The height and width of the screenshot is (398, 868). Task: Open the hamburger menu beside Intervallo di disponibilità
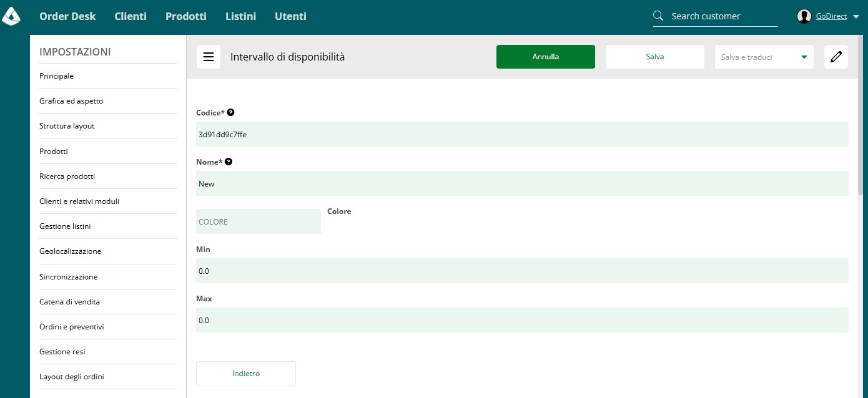pyautogui.click(x=209, y=57)
